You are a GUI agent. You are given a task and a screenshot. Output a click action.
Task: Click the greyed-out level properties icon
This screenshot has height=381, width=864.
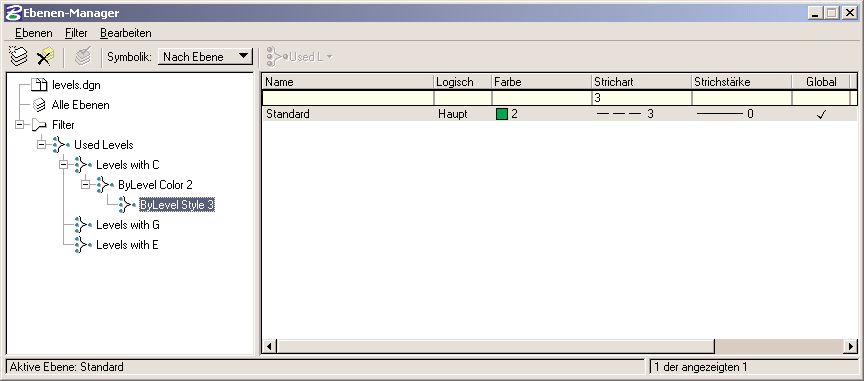83,56
